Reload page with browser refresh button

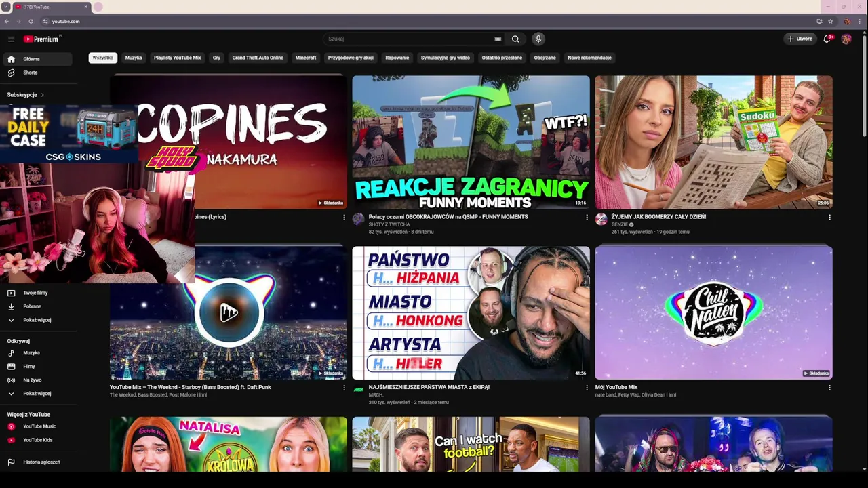click(x=31, y=21)
